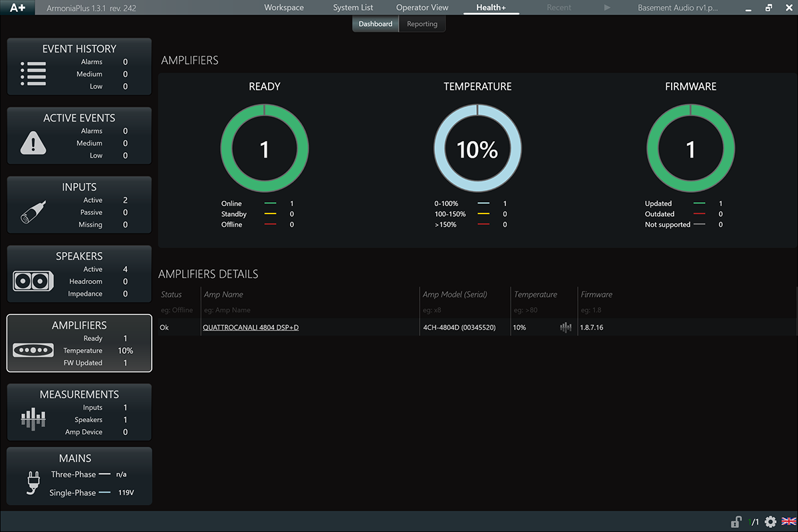Open the Inputs panel card
The width and height of the screenshot is (798, 532).
coord(79,205)
